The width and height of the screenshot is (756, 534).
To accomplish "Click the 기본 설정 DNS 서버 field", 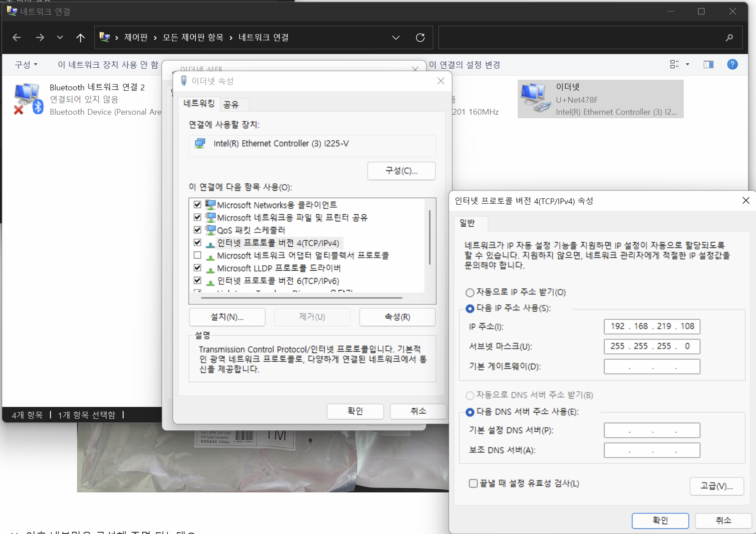I will click(x=652, y=430).
